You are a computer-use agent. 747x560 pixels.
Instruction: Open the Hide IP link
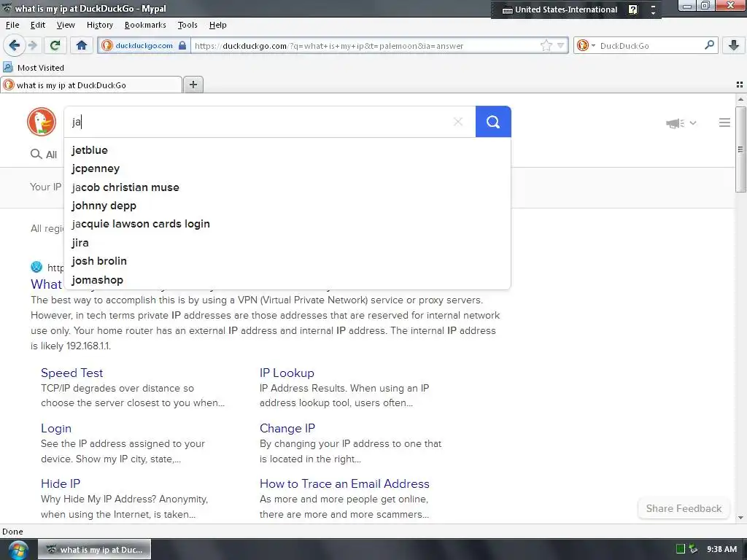tap(61, 484)
